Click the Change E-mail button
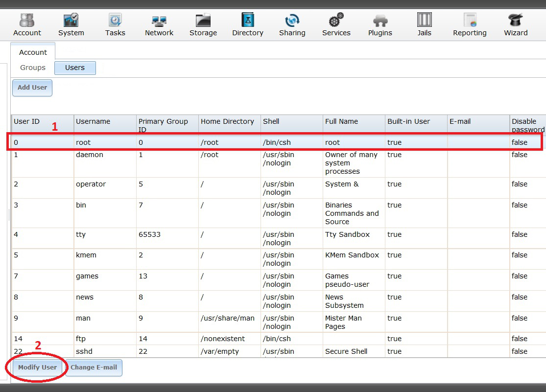Viewport: 546px width, 392px height. click(94, 368)
